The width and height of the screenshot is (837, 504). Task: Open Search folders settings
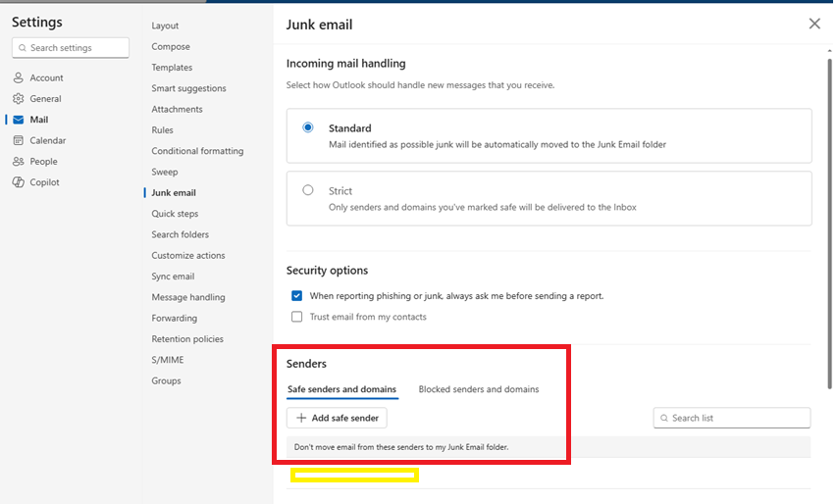tap(181, 234)
